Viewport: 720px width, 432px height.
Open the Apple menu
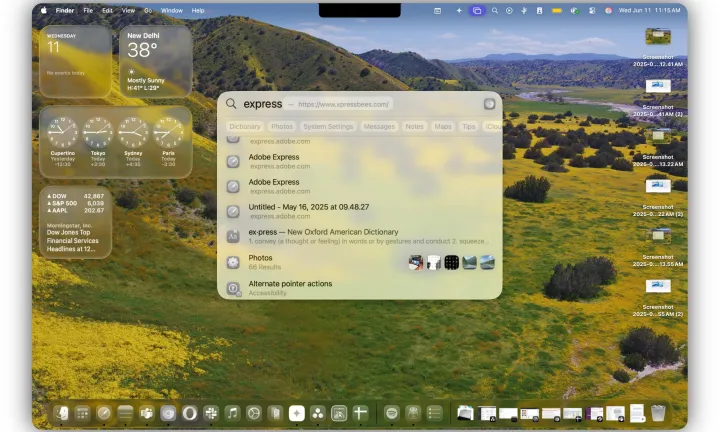(x=44, y=10)
